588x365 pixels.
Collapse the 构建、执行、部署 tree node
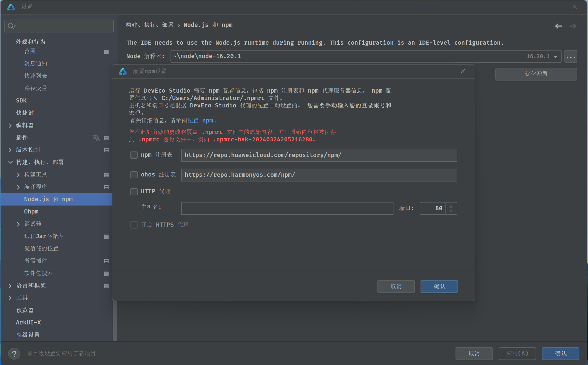click(10, 162)
